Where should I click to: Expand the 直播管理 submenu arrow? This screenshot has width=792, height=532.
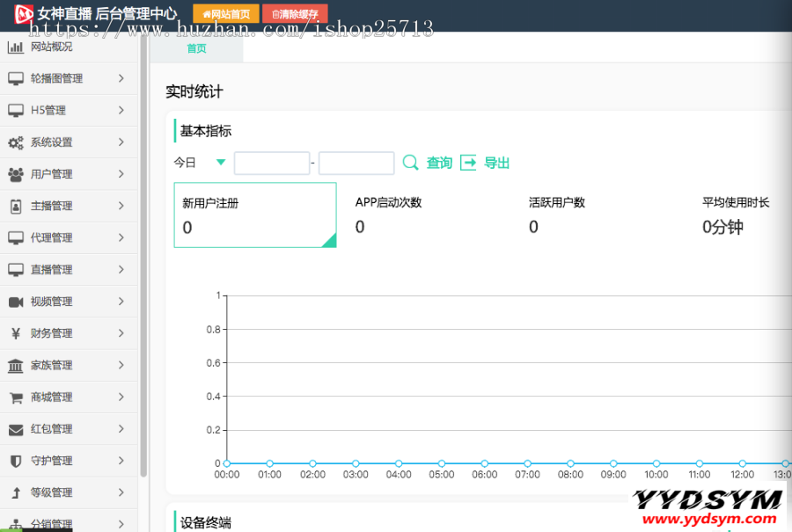(121, 269)
